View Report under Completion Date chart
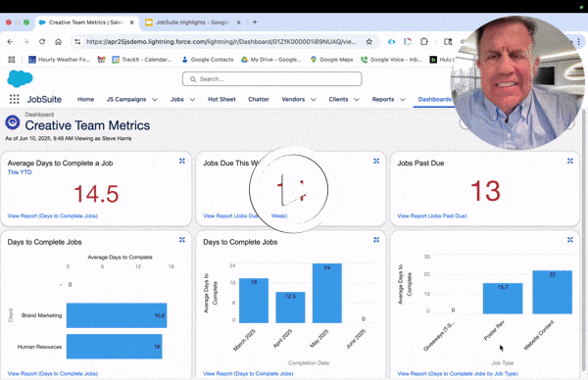Screen dimensions: 588x380 (x=248, y=373)
